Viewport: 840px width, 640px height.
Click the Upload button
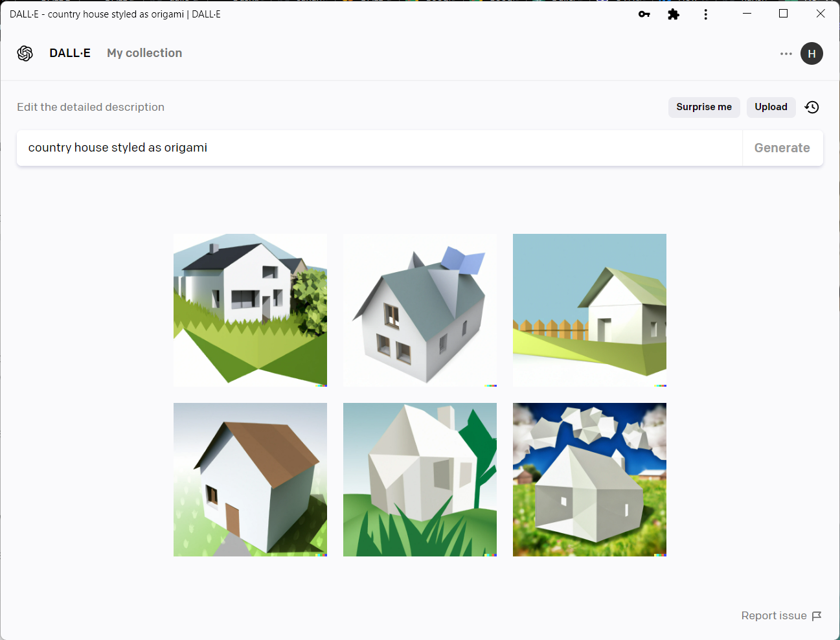pyautogui.click(x=771, y=108)
